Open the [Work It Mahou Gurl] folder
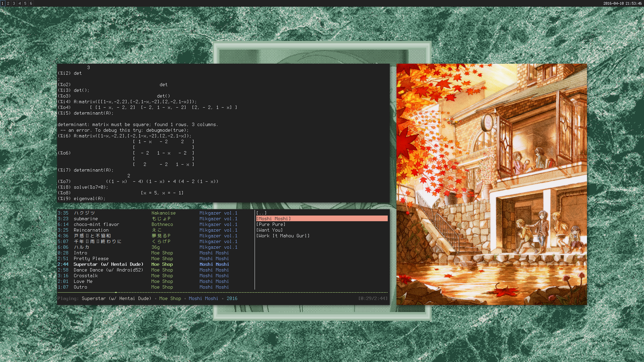The image size is (644, 362). (283, 236)
